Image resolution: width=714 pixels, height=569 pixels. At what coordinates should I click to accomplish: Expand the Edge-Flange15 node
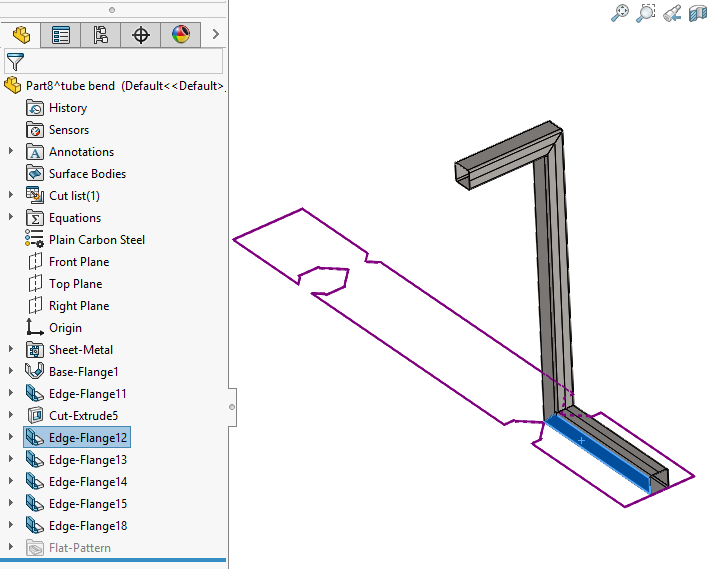[x=11, y=503]
